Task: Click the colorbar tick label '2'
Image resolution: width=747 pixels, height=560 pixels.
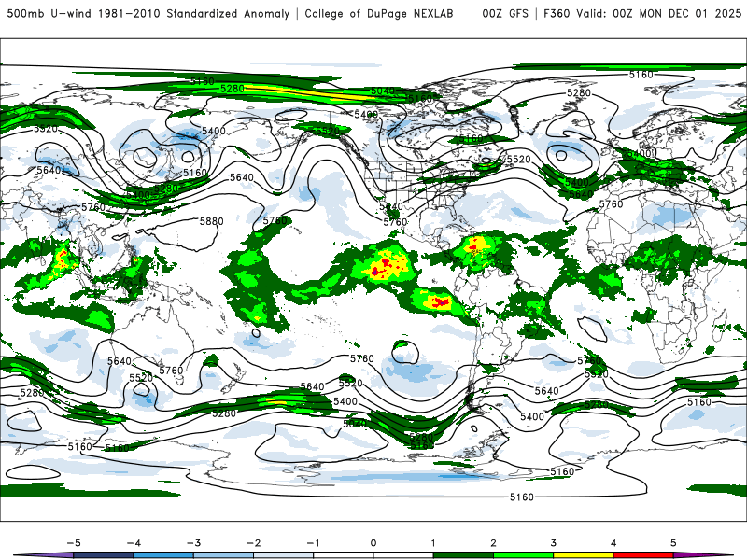Action: click(493, 543)
